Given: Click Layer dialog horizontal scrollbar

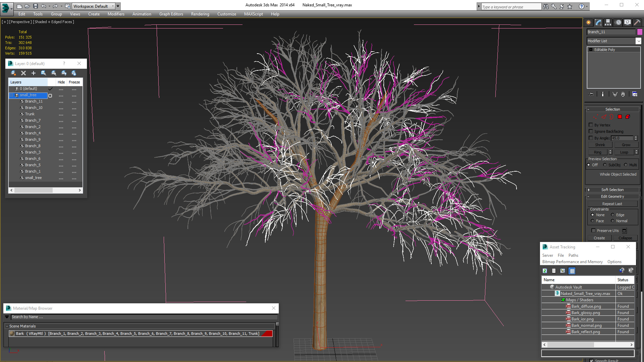Looking at the screenshot, I should pyautogui.click(x=46, y=190).
